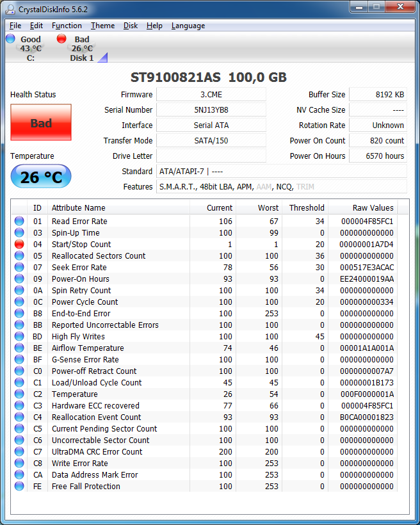This screenshot has height=525, width=420.
Task: Click the CrystalDiskInfo title bar app icon
Action: click(x=10, y=9)
